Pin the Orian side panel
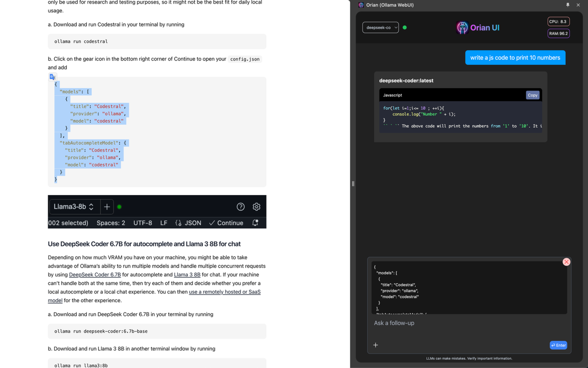 568,5
